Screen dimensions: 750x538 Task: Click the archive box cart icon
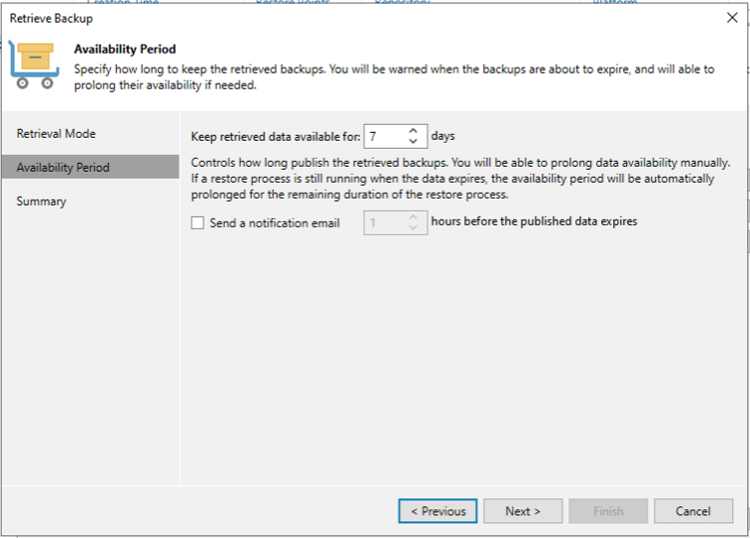34,66
